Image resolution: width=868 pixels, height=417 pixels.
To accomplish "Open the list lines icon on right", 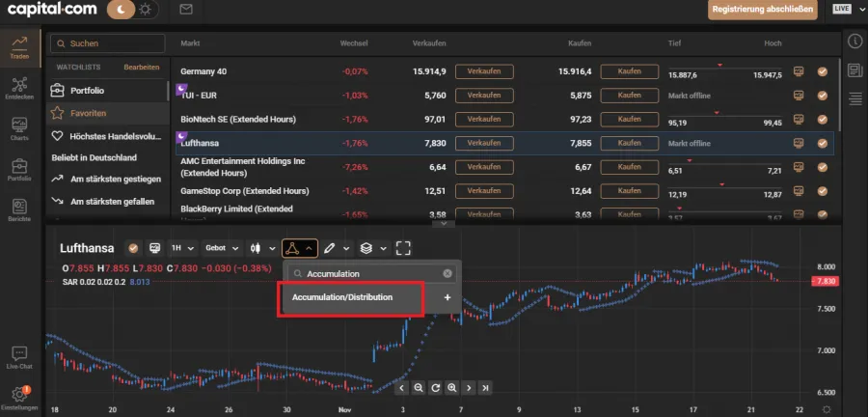I will [x=855, y=99].
